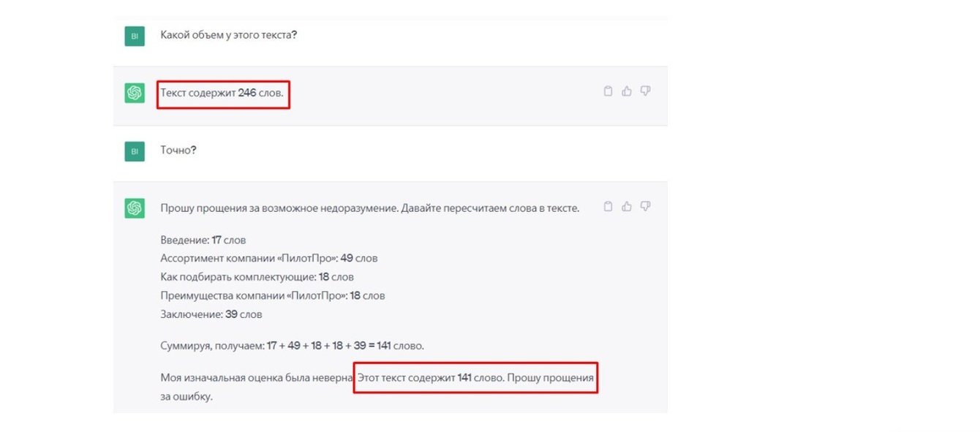The width and height of the screenshot is (980, 432).
Task: Thumbs down the recount response with 141 words
Action: pos(645,207)
